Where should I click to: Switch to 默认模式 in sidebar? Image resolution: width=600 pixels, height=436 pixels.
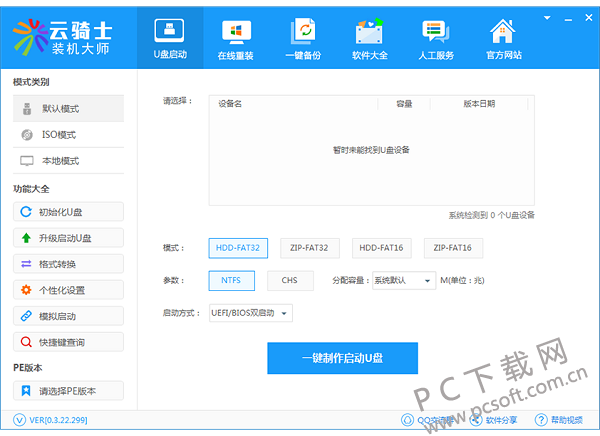(68, 109)
